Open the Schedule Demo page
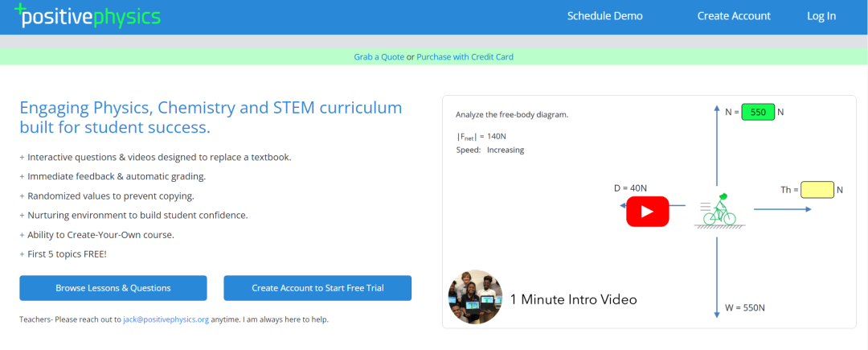This screenshot has height=350, width=868. click(x=604, y=16)
